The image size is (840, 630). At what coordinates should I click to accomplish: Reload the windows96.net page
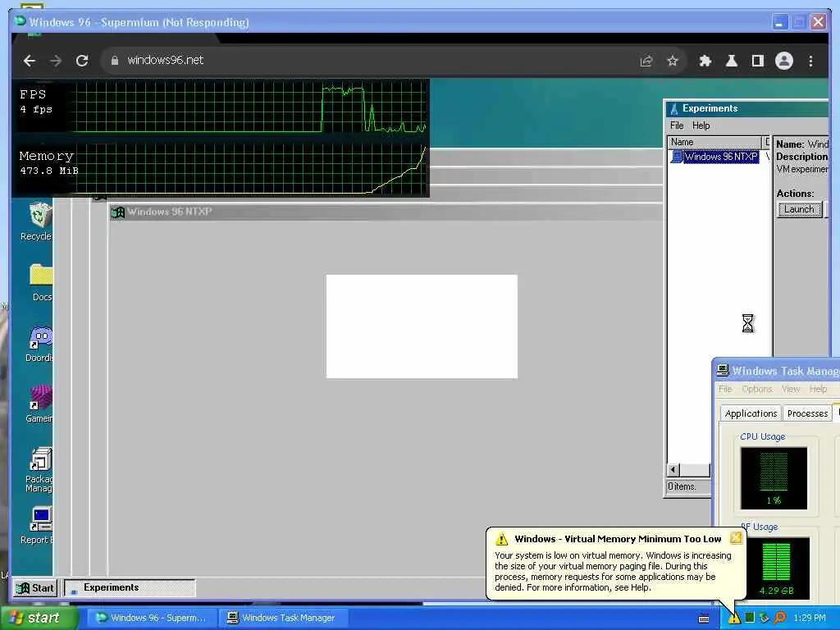coord(82,61)
